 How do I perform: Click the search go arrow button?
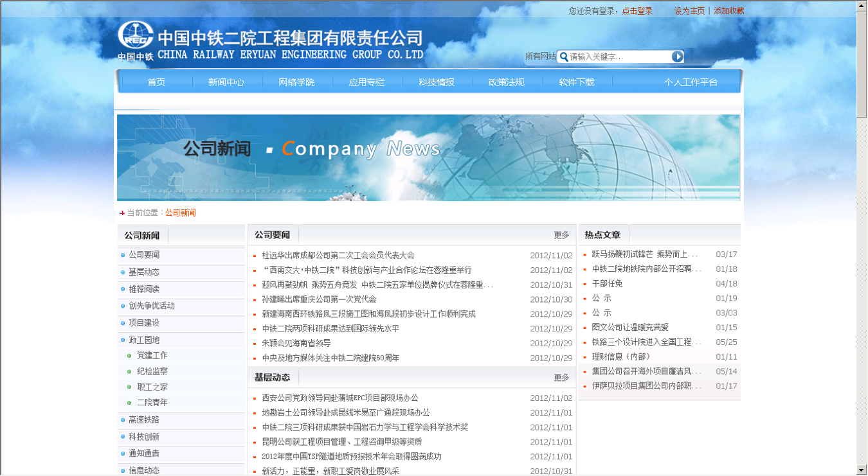coord(678,57)
